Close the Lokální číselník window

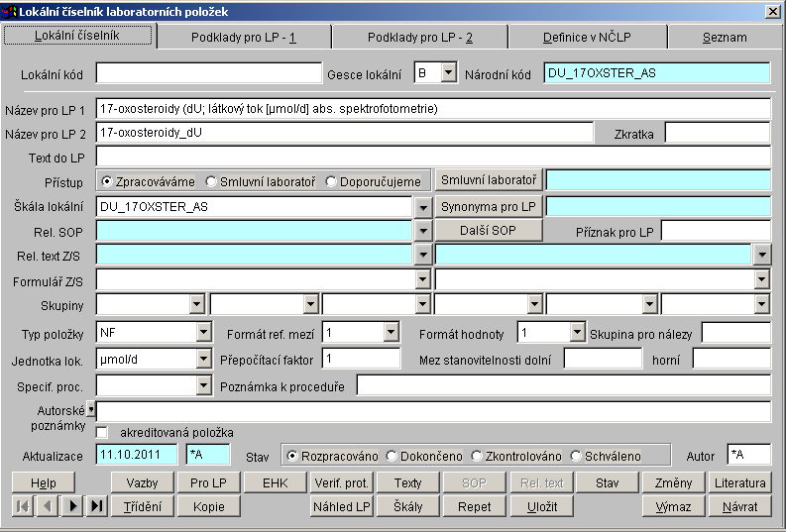pos(772,11)
